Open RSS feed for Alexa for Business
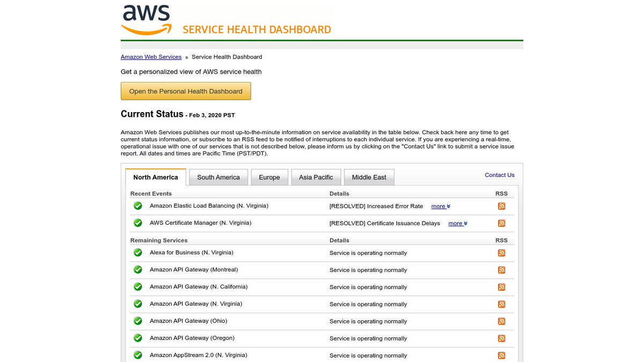Image resolution: width=644 pixels, height=362 pixels. 501,253
